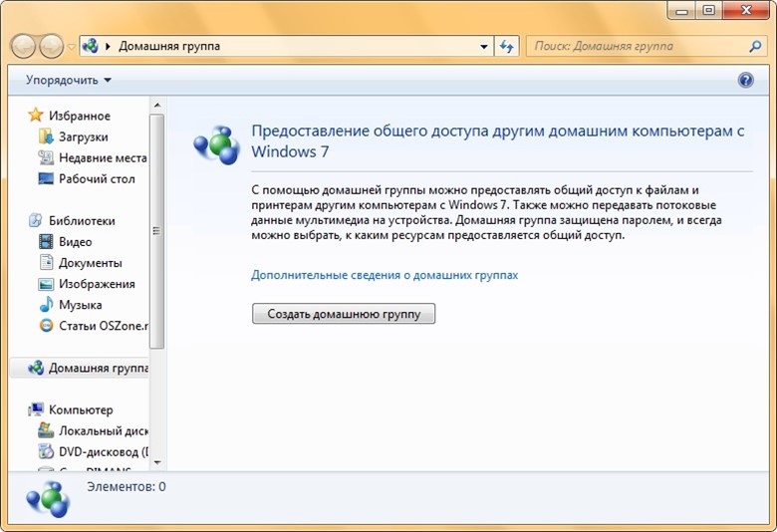Open the Изображения library
The width and height of the screenshot is (777, 532).
97,284
